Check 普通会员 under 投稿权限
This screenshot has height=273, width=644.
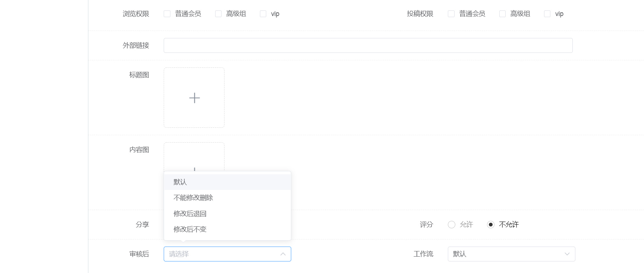click(x=451, y=14)
